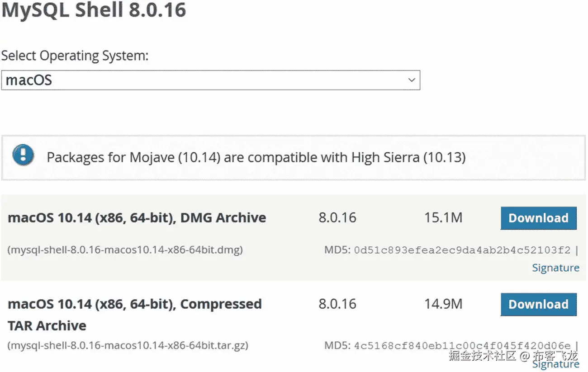Click the MD5 hash of the TAR package
The height and width of the screenshot is (372, 588).
pos(462,346)
